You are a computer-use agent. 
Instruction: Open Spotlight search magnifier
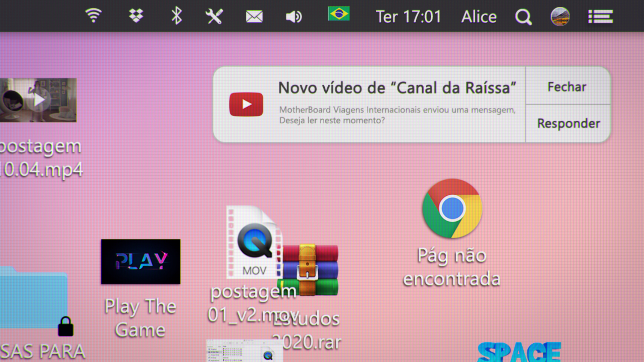coord(523,17)
